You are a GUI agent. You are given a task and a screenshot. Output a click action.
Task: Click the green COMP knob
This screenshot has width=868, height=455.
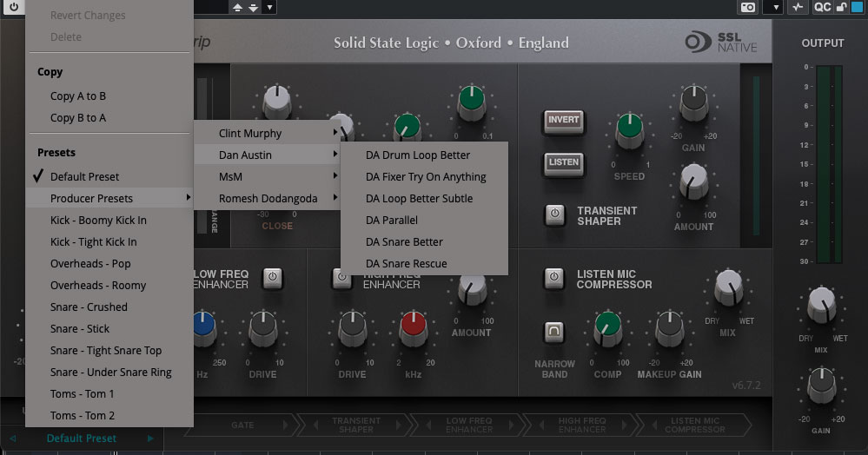pos(608,328)
